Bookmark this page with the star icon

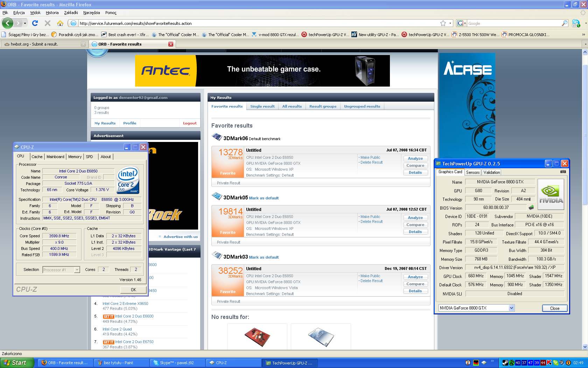coord(443,23)
